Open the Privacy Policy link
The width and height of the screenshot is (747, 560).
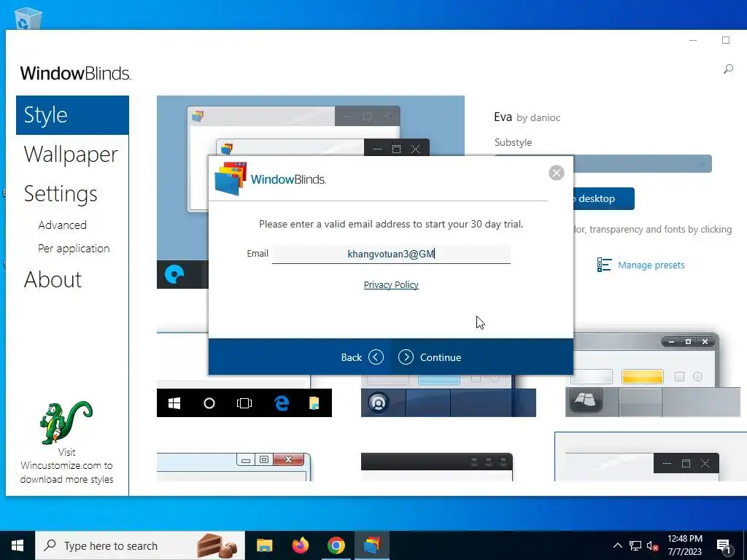(x=391, y=285)
